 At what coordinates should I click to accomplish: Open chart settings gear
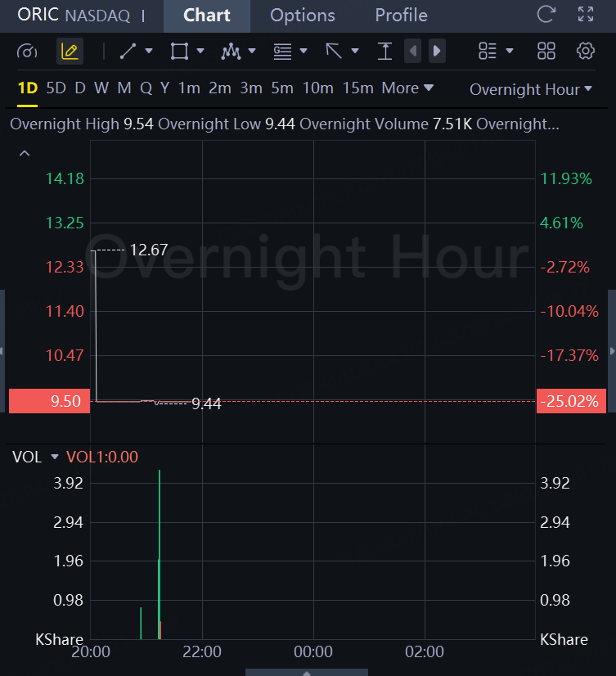585,52
